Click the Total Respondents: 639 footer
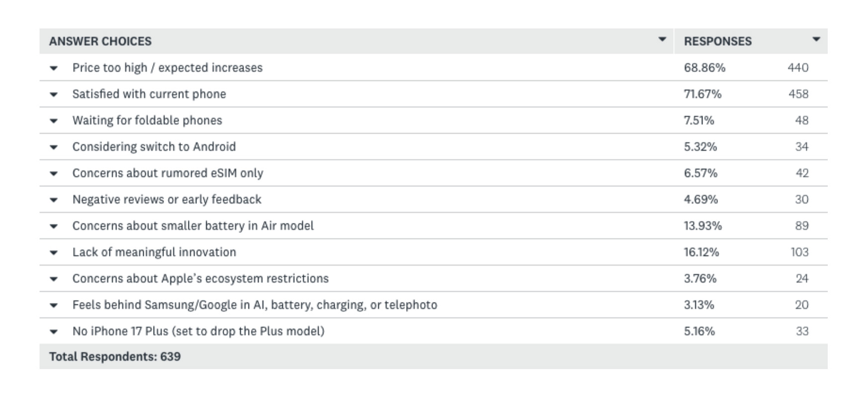 (x=115, y=357)
